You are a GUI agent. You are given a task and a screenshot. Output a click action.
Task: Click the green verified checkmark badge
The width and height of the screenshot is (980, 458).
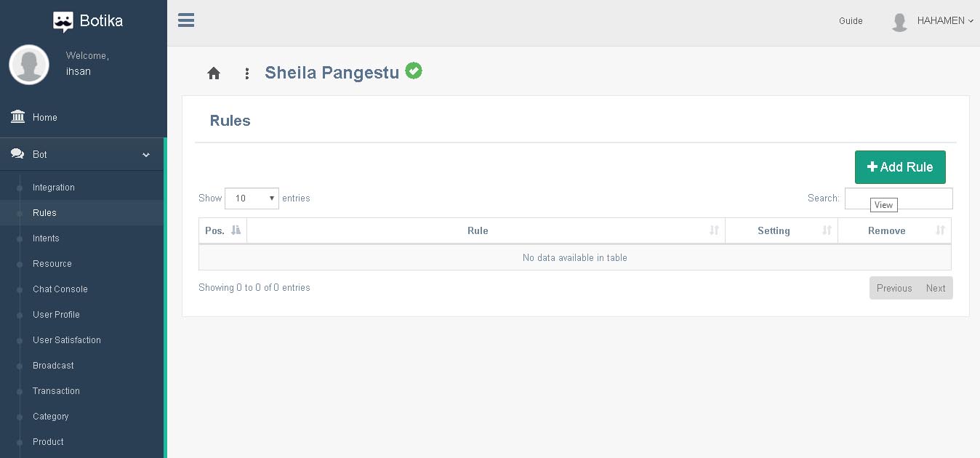tap(414, 71)
